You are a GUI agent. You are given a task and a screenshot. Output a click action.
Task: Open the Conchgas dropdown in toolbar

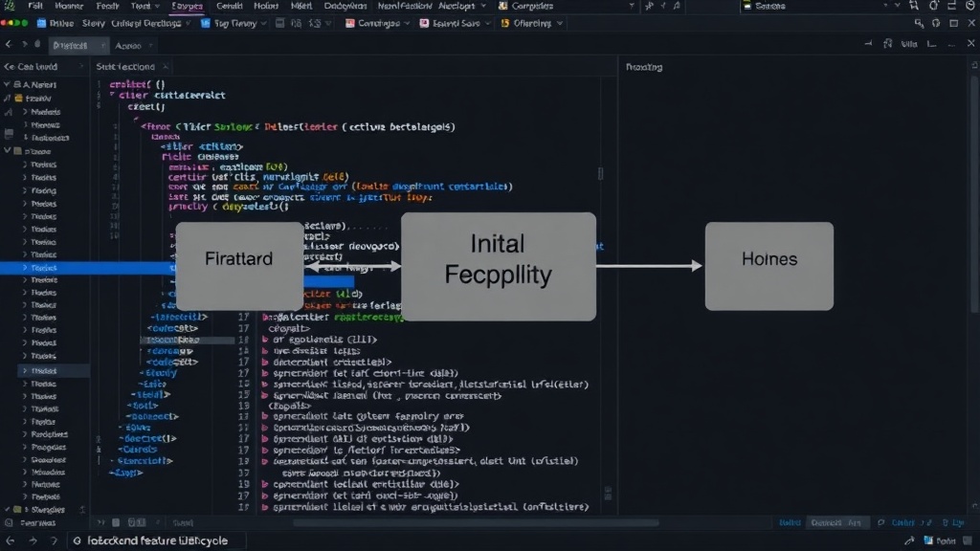377,23
